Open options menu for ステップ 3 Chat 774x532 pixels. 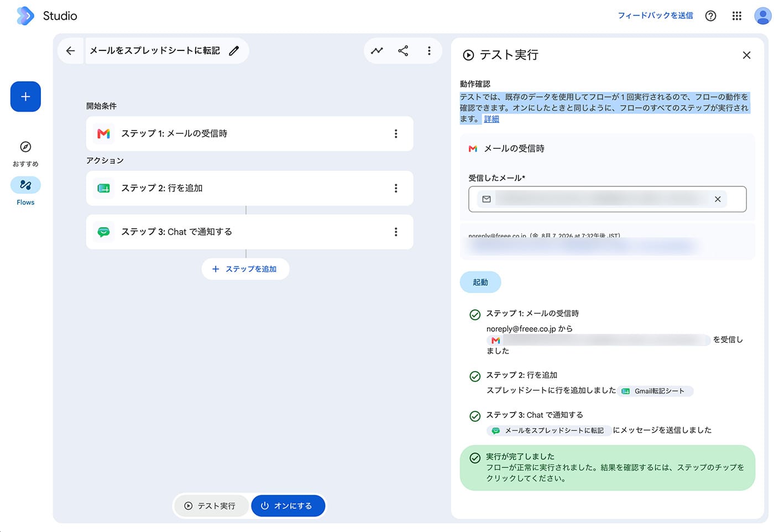pos(396,232)
